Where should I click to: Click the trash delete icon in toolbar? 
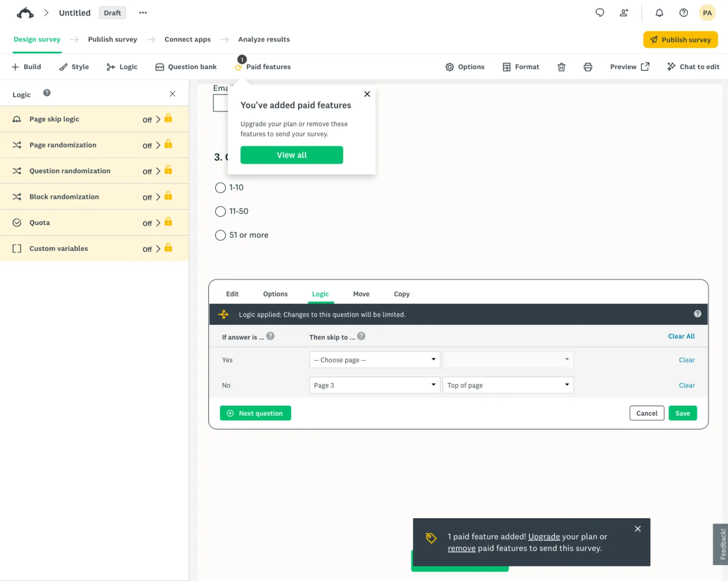[561, 67]
